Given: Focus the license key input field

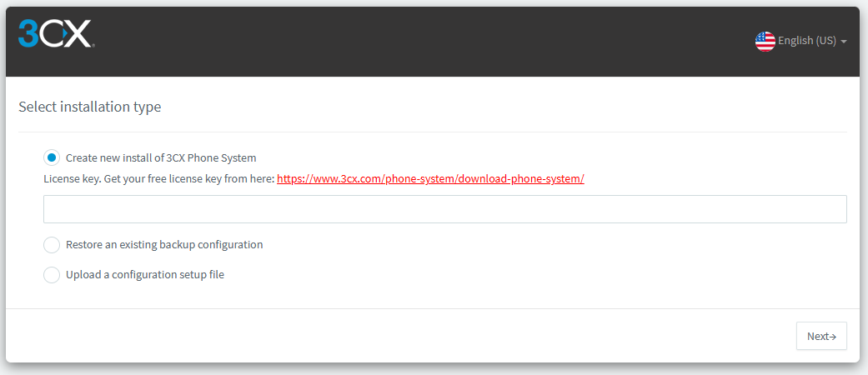Looking at the screenshot, I should tap(445, 209).
